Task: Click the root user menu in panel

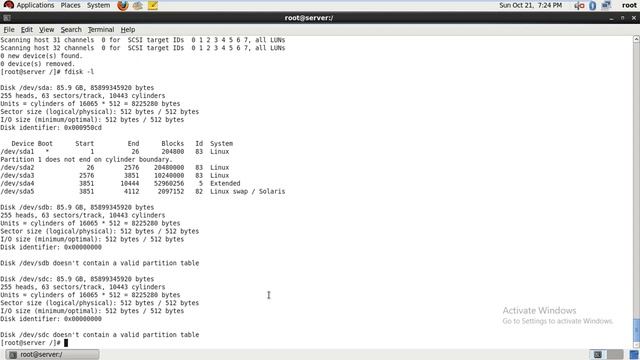Action: point(629,5)
